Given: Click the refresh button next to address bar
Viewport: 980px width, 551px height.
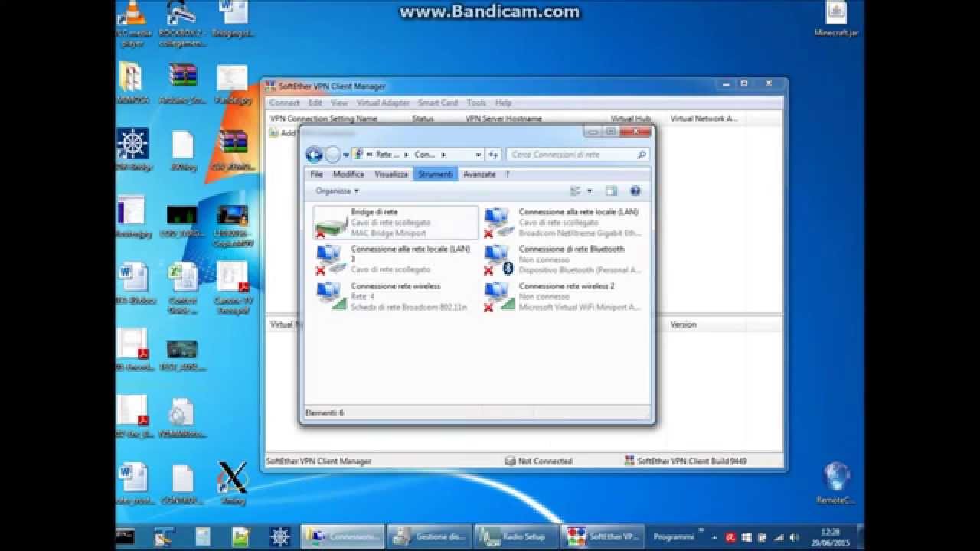Looking at the screenshot, I should [494, 155].
